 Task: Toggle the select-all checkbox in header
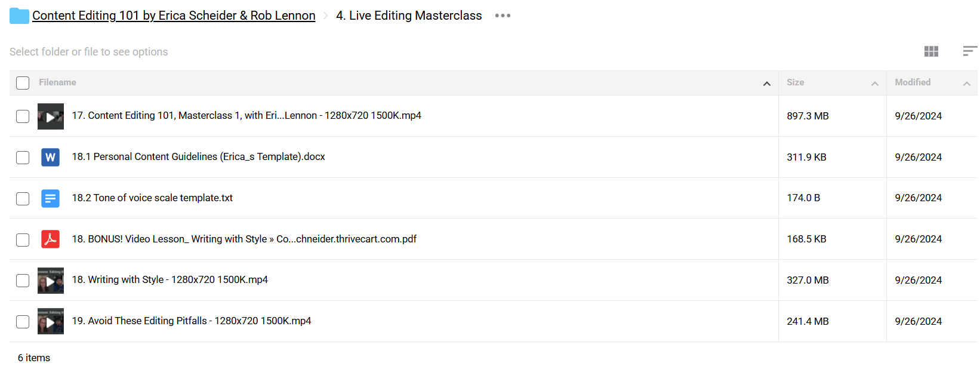tap(23, 83)
